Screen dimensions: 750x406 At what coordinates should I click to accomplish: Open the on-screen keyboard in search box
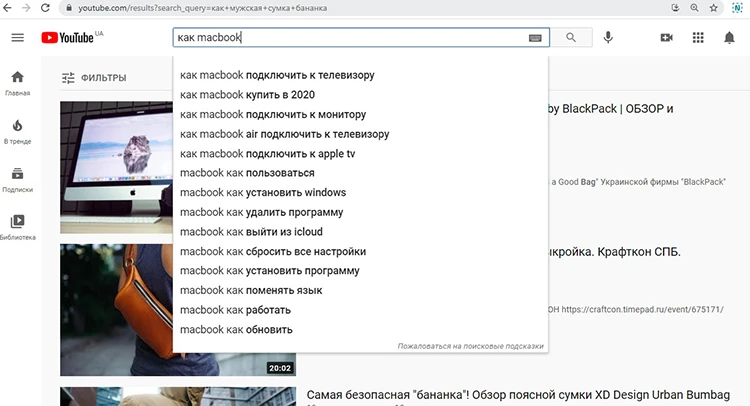point(535,38)
